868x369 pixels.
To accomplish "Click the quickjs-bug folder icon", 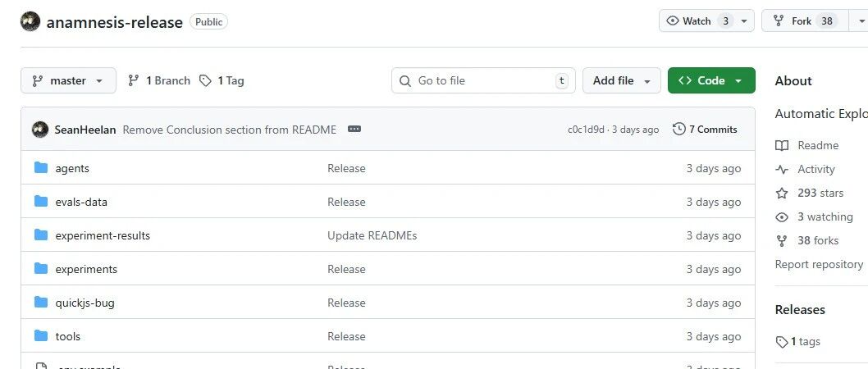I will (41, 302).
